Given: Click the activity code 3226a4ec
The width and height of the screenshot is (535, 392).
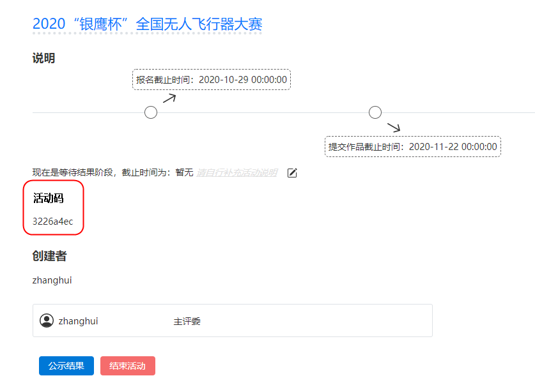Looking at the screenshot, I should [x=52, y=222].
